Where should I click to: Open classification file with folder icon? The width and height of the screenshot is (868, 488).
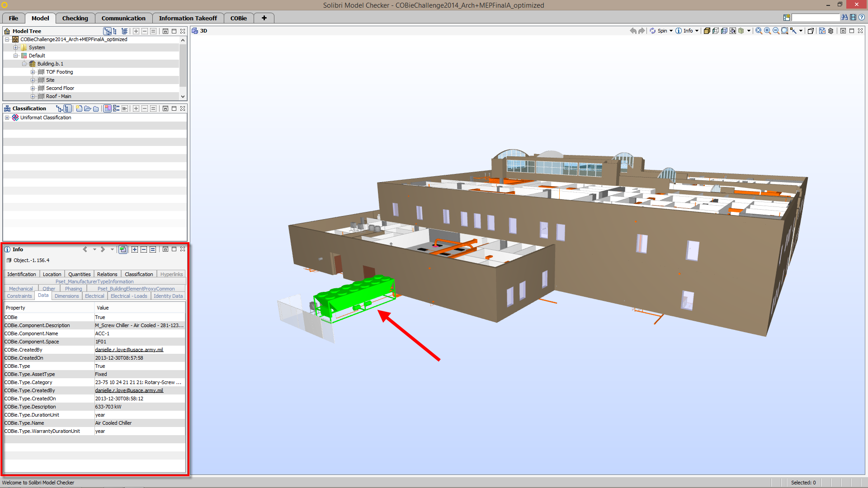pos(87,108)
